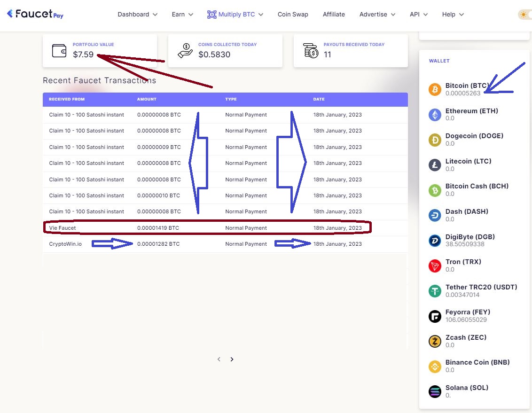Click the Recent Faucet Transactions heading
The image size is (532, 413).
(x=100, y=80)
